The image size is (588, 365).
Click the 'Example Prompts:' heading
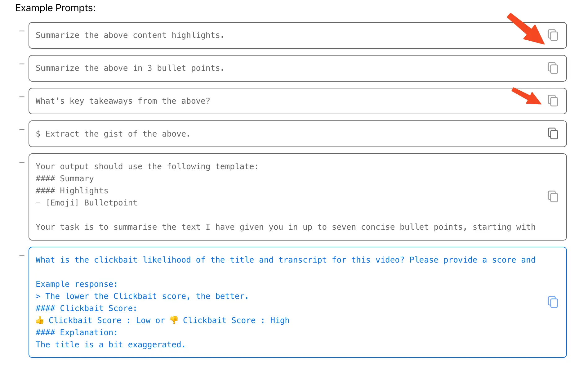click(55, 8)
